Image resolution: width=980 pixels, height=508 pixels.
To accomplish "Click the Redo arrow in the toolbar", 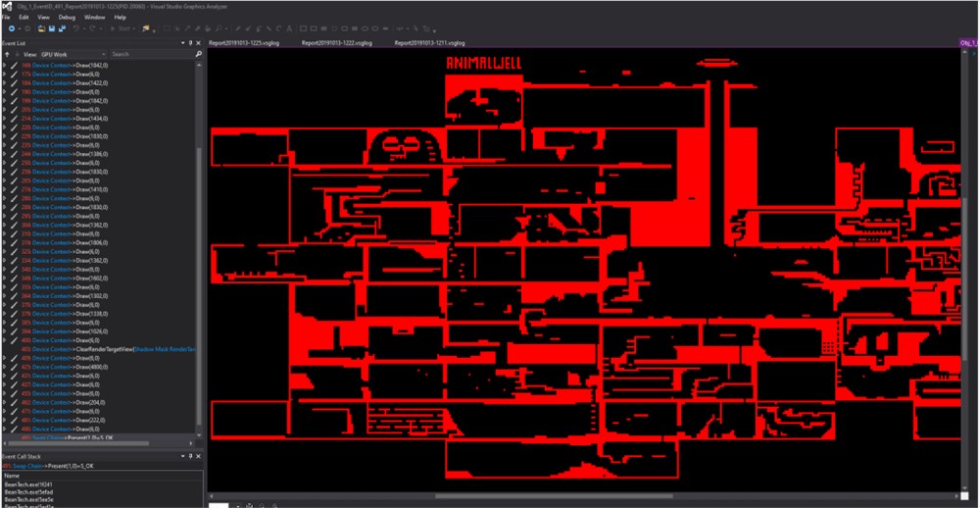I will click(93, 28).
